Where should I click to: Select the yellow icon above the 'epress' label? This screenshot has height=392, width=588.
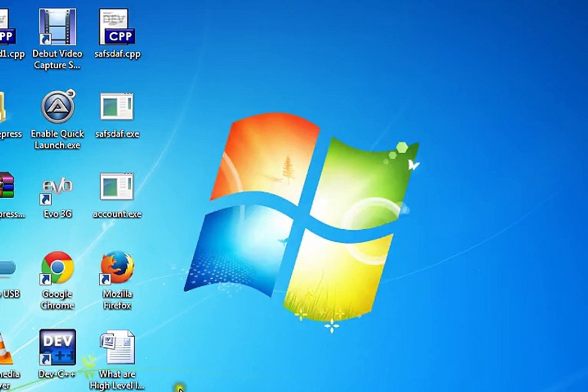point(3,107)
